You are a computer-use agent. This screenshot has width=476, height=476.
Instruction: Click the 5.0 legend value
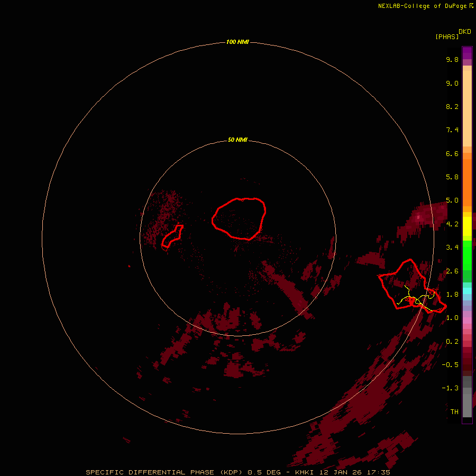coord(452,200)
